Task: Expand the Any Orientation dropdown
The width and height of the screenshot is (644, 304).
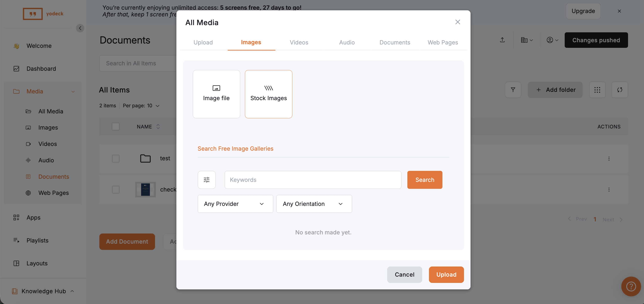Action: 314,204
